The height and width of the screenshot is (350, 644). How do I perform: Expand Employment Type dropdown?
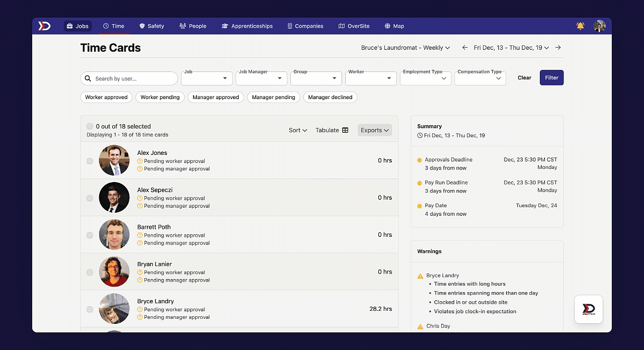click(x=426, y=78)
